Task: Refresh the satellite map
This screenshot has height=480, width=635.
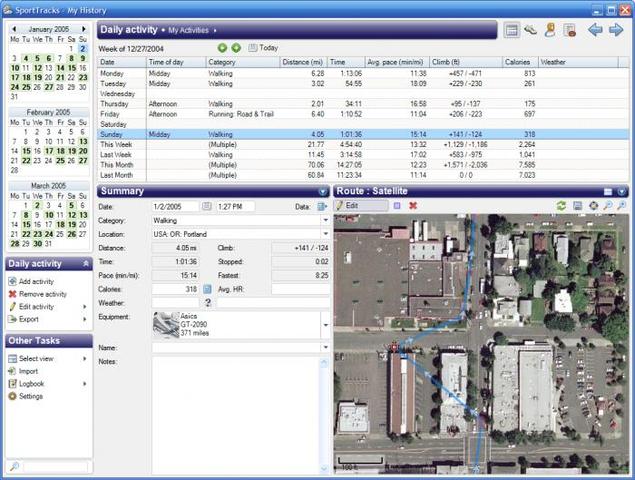Action: 561,206
